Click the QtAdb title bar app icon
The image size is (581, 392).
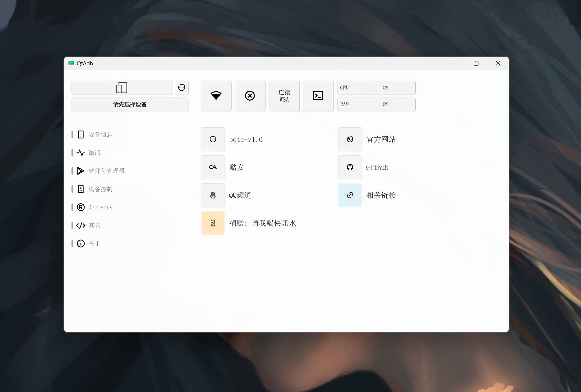click(x=71, y=63)
